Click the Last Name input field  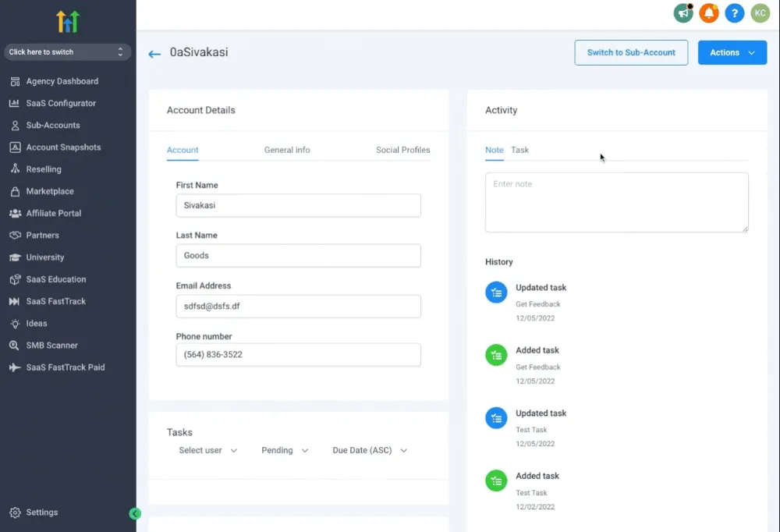[x=299, y=256]
